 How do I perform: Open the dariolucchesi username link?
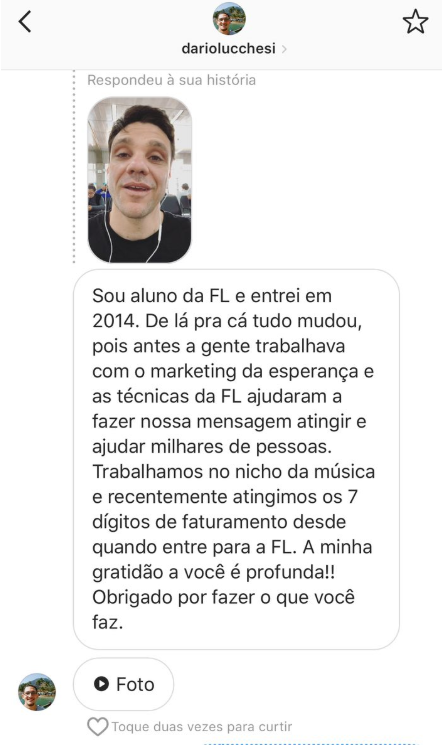(x=228, y=49)
